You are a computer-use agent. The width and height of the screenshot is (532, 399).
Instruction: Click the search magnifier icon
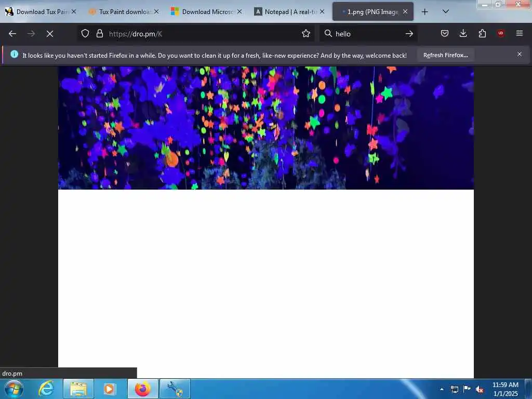(328, 33)
